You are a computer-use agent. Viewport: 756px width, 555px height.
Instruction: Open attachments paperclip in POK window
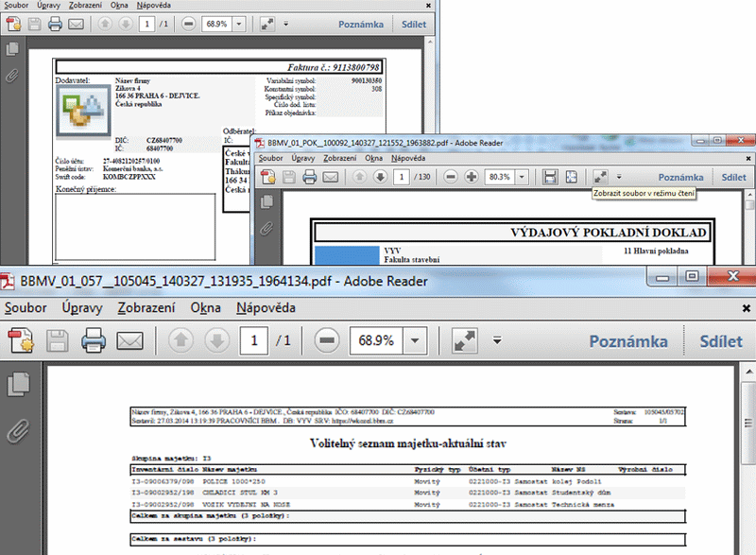tap(266, 228)
